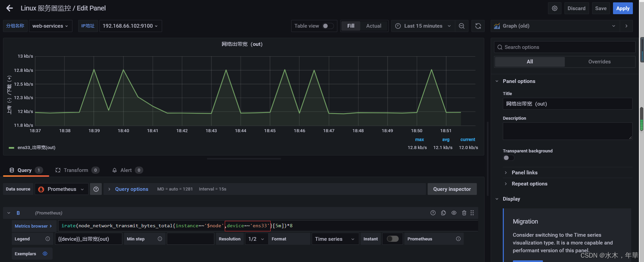Screen dimensions: 644x262
Task: Click the panel Title input field
Action: click(x=568, y=104)
